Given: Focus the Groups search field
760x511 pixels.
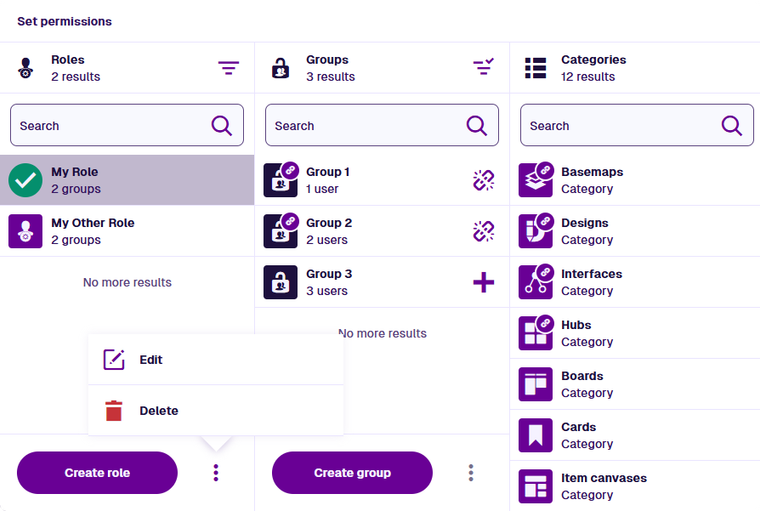Looking at the screenshot, I should (x=382, y=126).
